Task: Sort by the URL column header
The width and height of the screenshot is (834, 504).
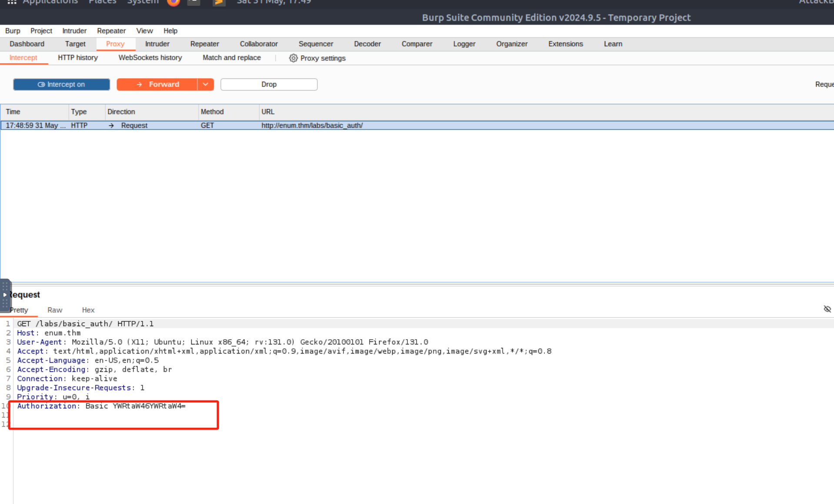Action: point(547,112)
